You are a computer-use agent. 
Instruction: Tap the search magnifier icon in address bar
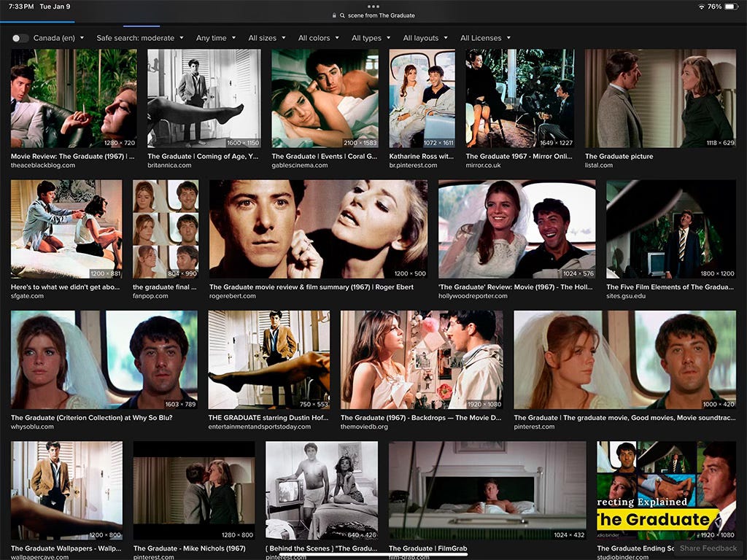pyautogui.click(x=342, y=15)
